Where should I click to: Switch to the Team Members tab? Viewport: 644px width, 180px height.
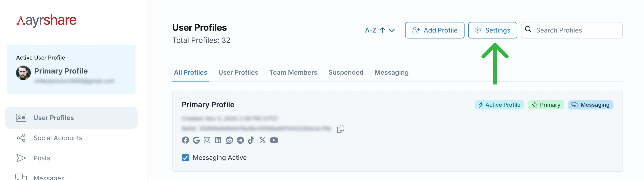tap(293, 73)
